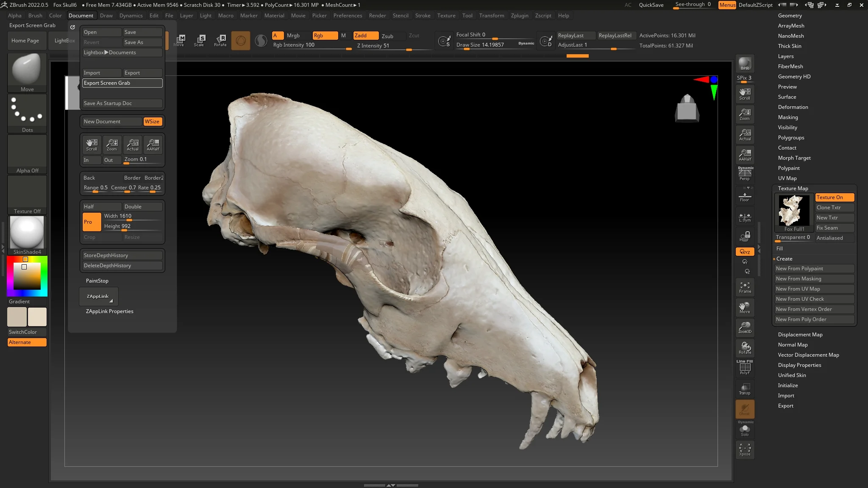Toggle the Zadd mode
The image size is (868, 488).
click(366, 36)
